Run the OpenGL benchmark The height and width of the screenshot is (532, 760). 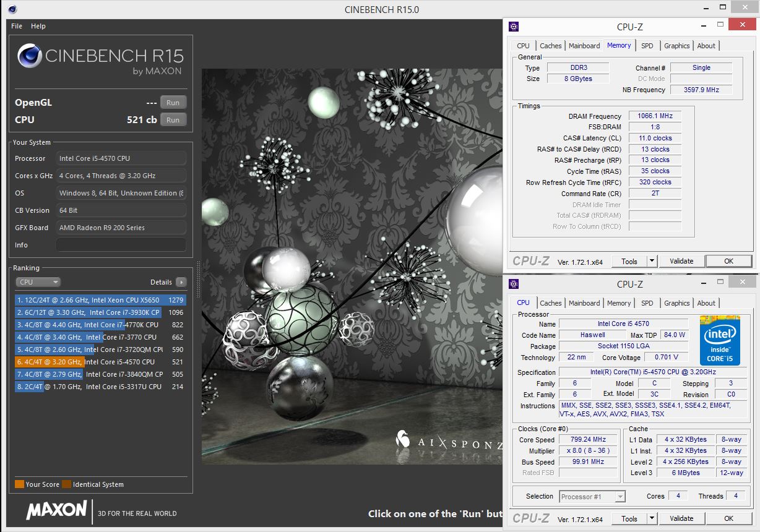tap(173, 103)
